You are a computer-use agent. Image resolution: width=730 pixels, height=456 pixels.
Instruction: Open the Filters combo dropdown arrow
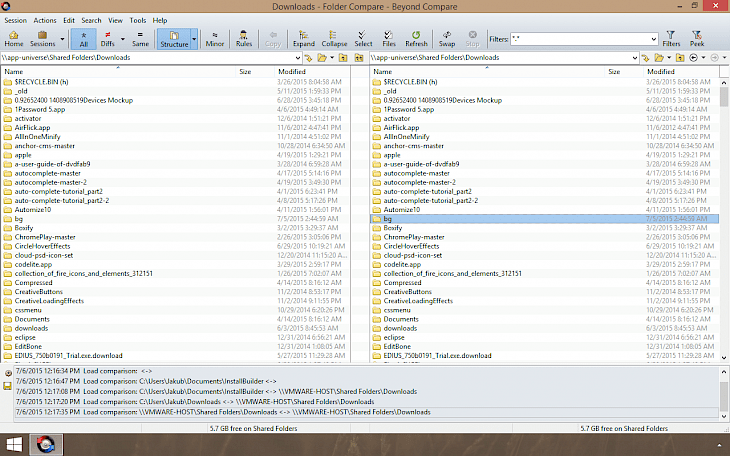coord(654,39)
